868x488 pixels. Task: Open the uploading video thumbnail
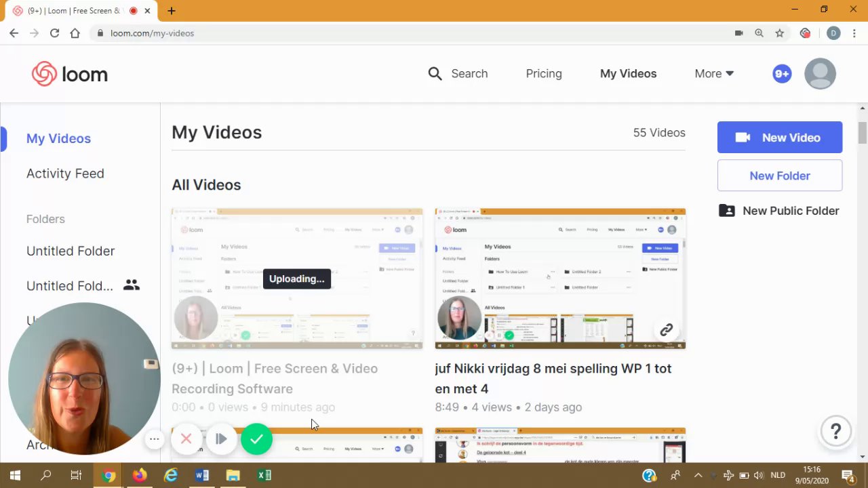(x=297, y=279)
